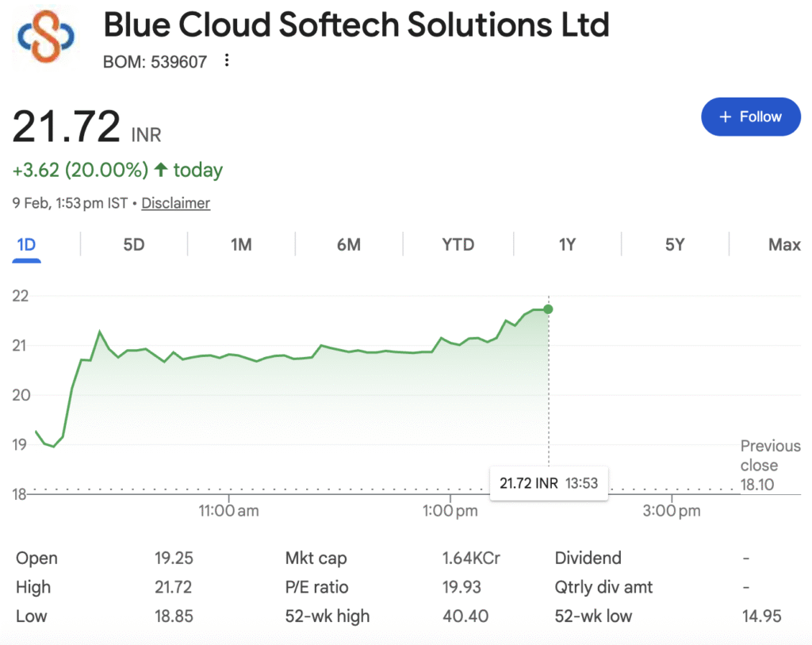812x645 pixels.
Task: Click the plus Follow button
Action: (x=750, y=117)
